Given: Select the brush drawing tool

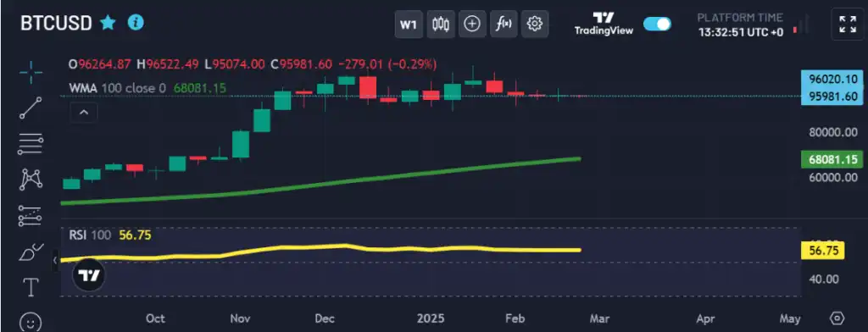Looking at the screenshot, I should pyautogui.click(x=31, y=252).
